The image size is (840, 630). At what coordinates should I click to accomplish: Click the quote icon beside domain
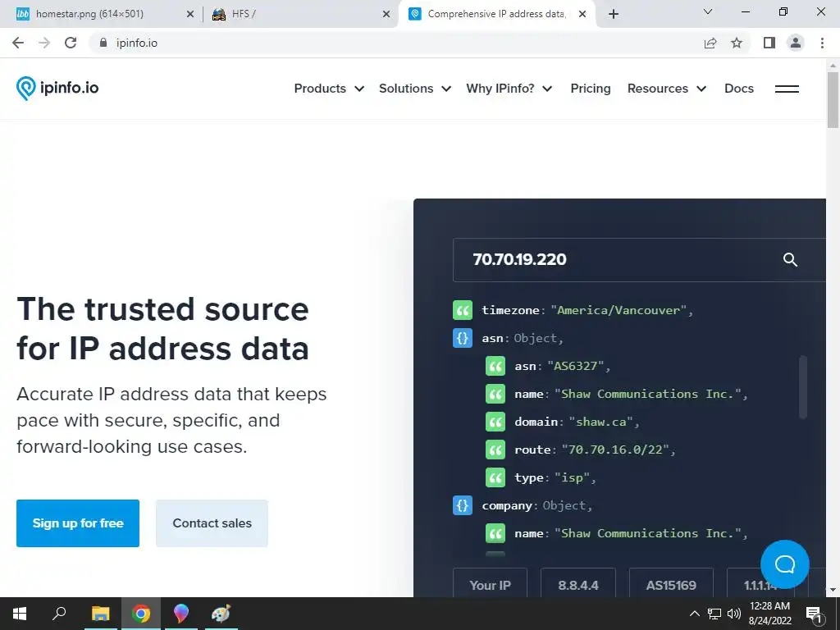[x=495, y=422]
